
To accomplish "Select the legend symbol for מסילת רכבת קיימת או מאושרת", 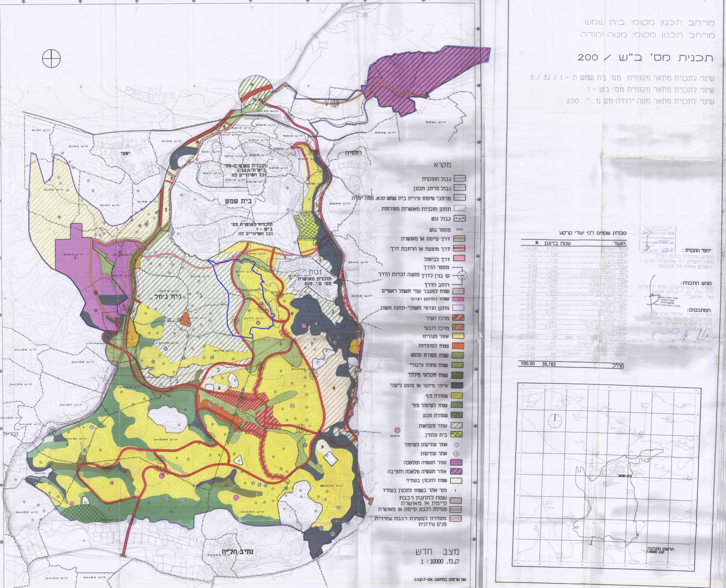I will click(x=456, y=510).
